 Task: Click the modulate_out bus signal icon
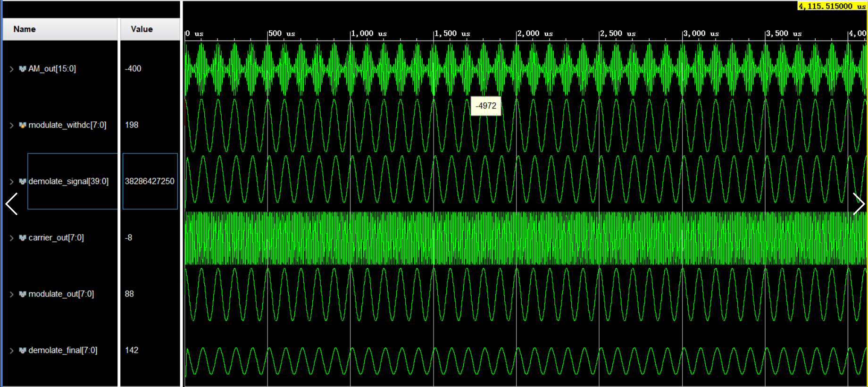click(22, 294)
